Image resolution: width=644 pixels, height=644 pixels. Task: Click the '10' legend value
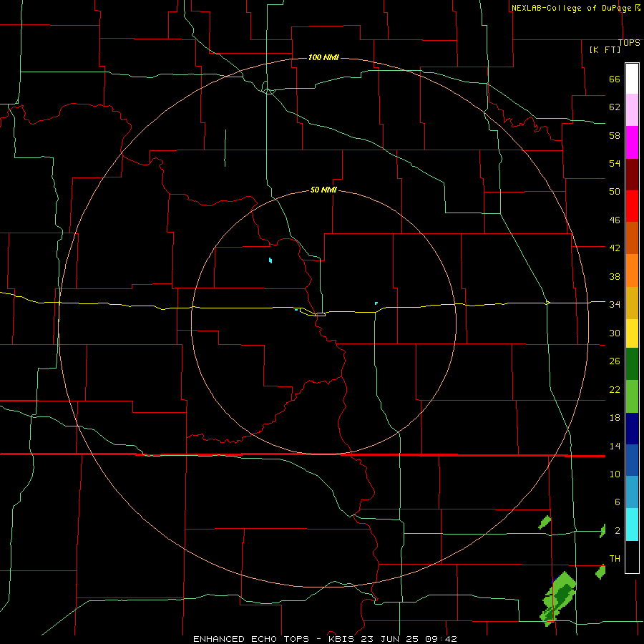(x=615, y=474)
